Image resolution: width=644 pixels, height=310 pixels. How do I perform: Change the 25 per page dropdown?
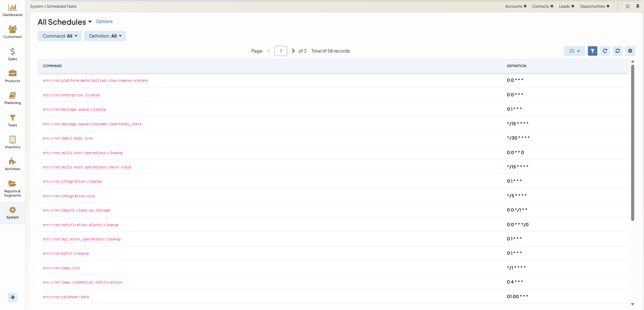tap(574, 51)
